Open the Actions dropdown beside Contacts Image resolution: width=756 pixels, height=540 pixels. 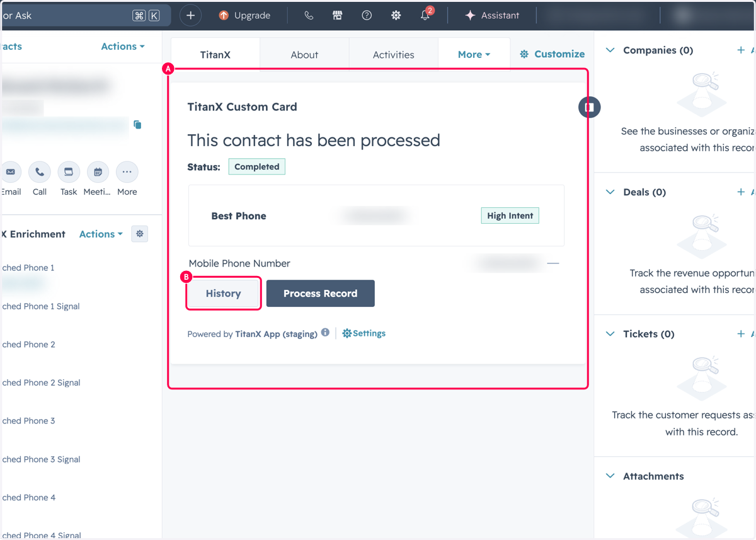[123, 47]
